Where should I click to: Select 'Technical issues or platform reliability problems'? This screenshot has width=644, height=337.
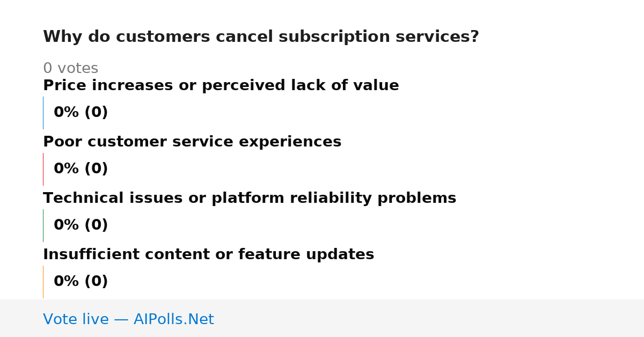click(x=250, y=199)
